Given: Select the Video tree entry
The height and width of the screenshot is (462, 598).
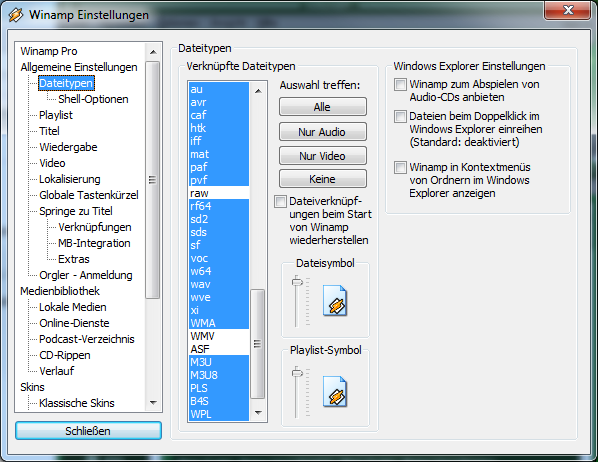Looking at the screenshot, I should coord(52,163).
